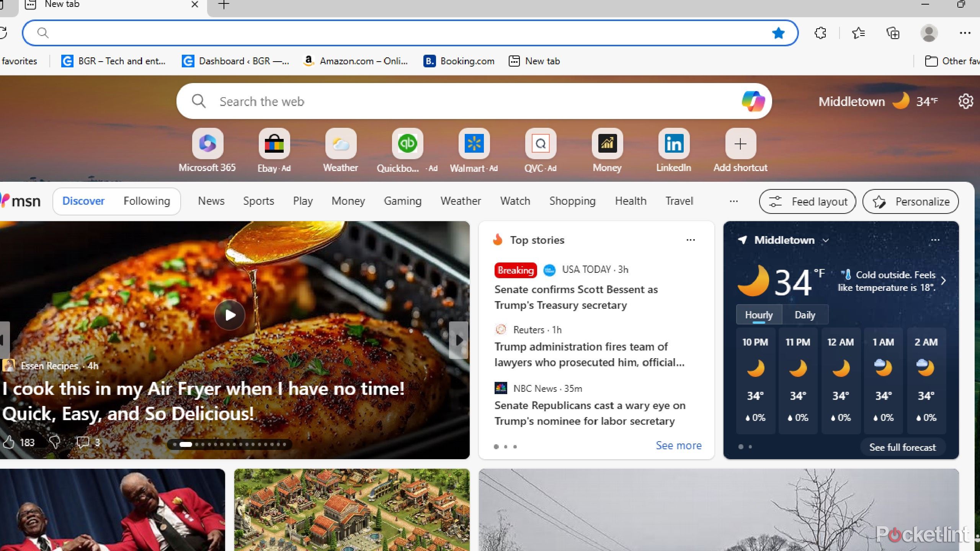Expand the MSN navigation overflow menu
The image size is (980, 551).
(733, 201)
